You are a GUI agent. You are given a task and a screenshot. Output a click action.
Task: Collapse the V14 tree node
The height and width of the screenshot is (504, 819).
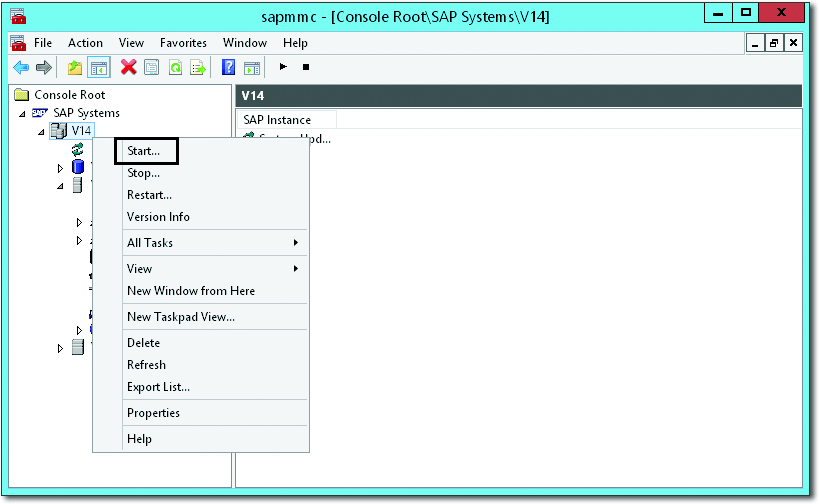point(41,132)
